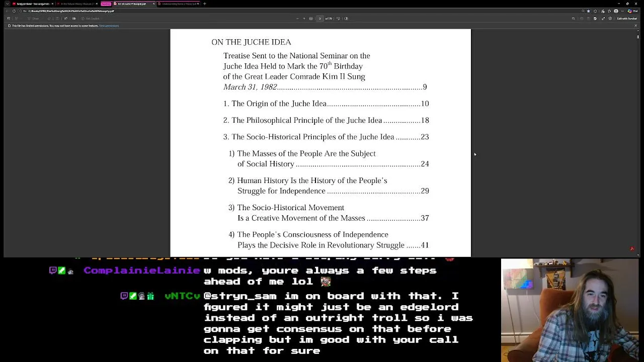Add this page to favorites star
Image resolution: width=644 pixels, height=362 pixels.
coord(588,11)
